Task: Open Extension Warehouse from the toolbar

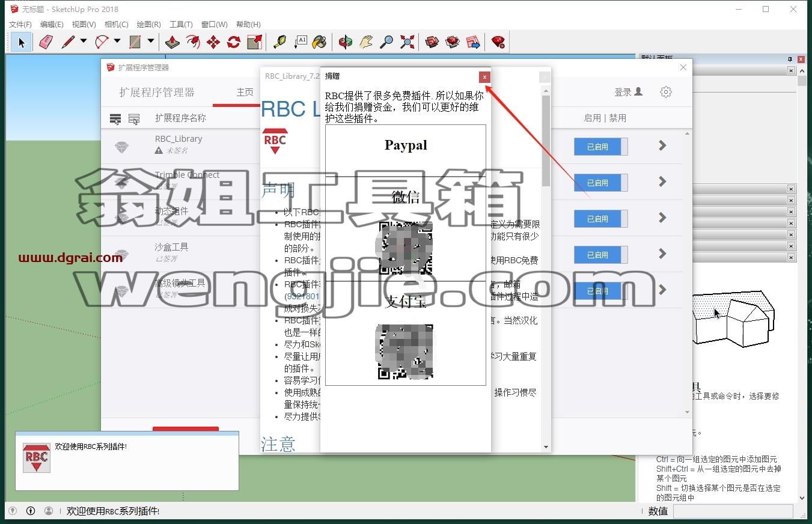Action: (x=453, y=41)
